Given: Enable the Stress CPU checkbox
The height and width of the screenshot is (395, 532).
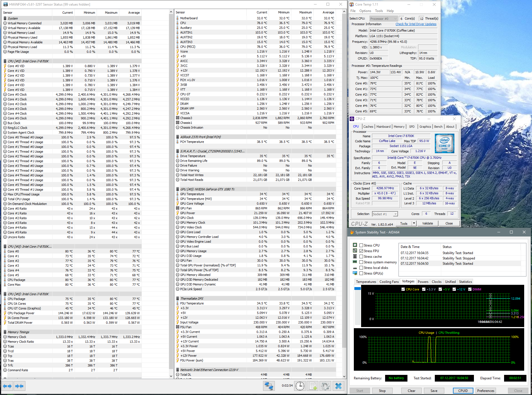Looking at the screenshot, I should (361, 245).
